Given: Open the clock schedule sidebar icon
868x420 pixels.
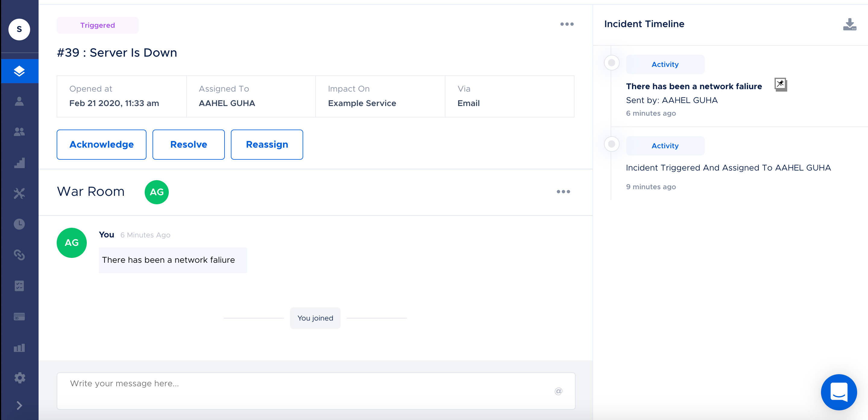Looking at the screenshot, I should coord(19,224).
